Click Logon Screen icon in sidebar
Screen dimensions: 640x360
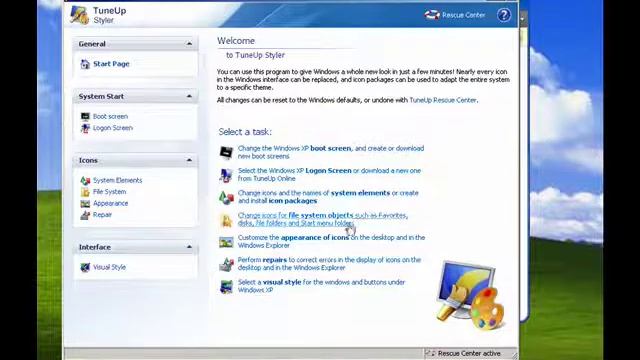coord(85,128)
